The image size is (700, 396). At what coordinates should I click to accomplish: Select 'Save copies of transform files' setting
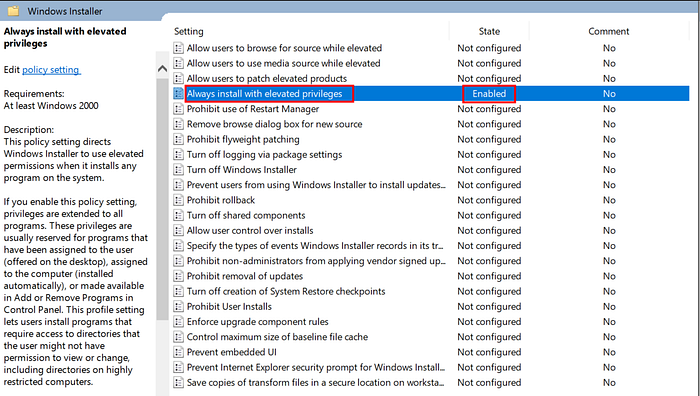point(315,382)
